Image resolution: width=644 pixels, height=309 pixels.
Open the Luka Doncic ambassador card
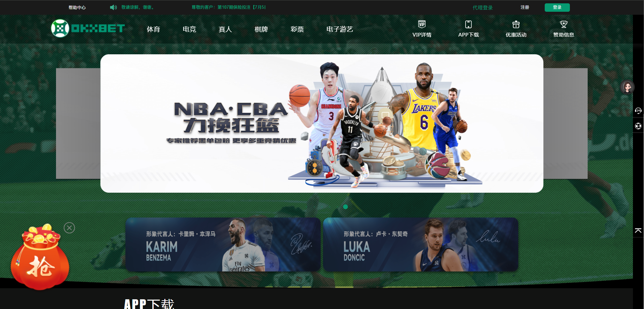(420, 244)
